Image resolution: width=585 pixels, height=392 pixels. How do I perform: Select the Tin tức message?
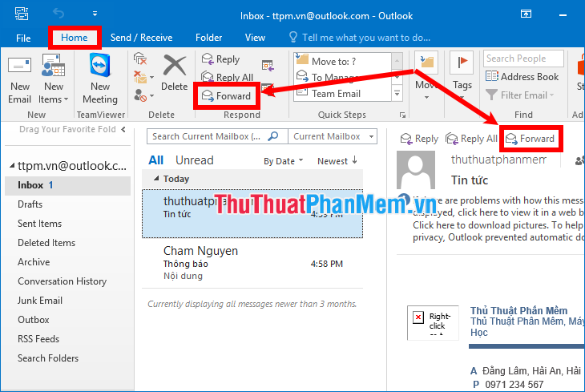(x=252, y=213)
